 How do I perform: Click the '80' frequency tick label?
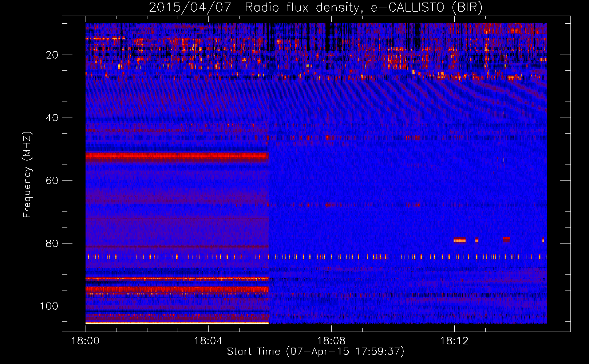point(52,244)
